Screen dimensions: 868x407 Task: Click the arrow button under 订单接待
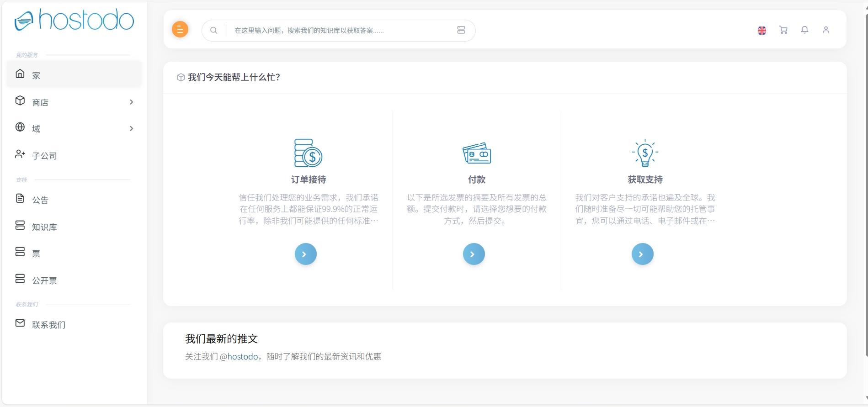pos(305,254)
